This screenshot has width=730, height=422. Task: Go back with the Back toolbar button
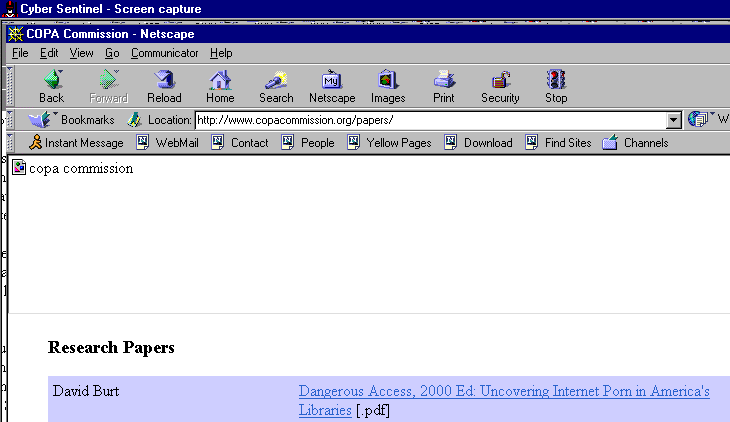[x=52, y=87]
